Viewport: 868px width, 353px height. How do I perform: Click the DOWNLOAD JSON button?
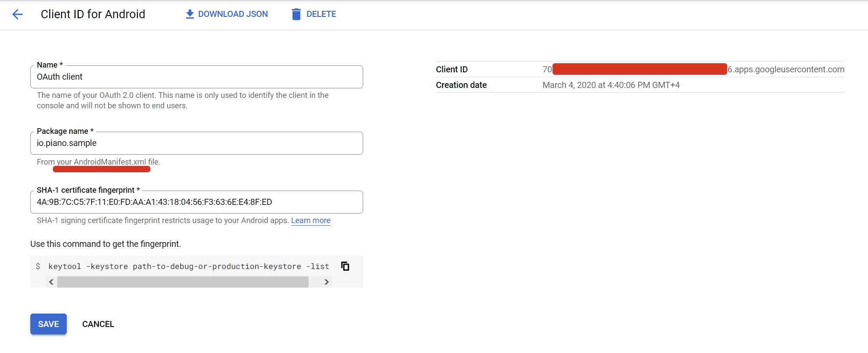(227, 14)
